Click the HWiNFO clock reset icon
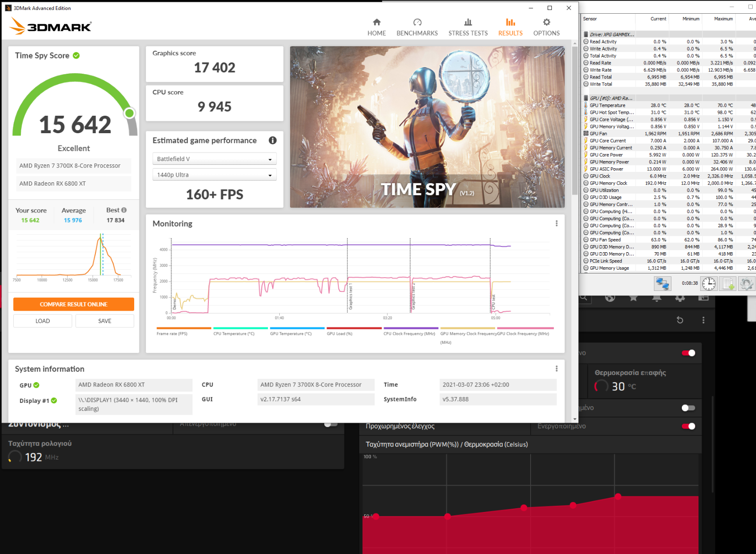The height and width of the screenshot is (554, 756). pos(709,283)
